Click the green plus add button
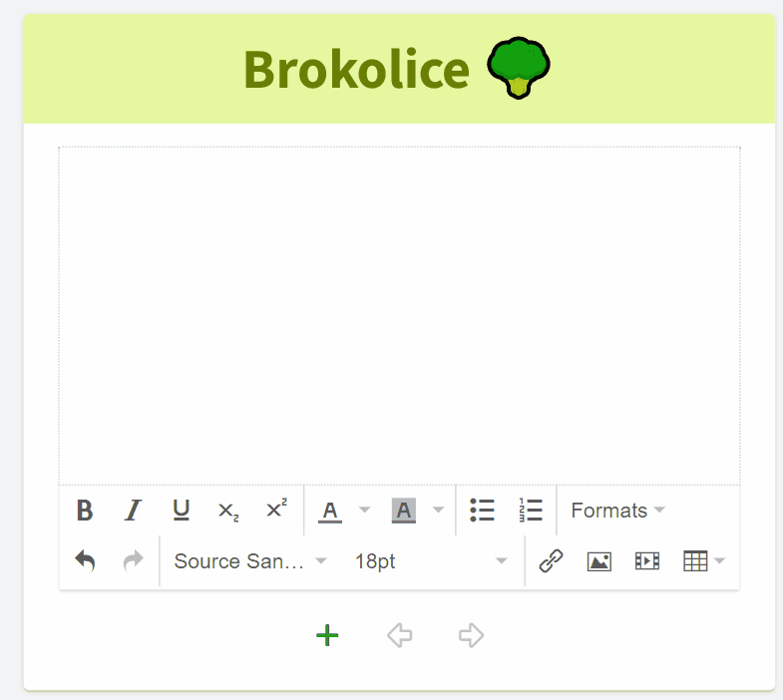Image resolution: width=783 pixels, height=700 pixels. pyautogui.click(x=327, y=635)
